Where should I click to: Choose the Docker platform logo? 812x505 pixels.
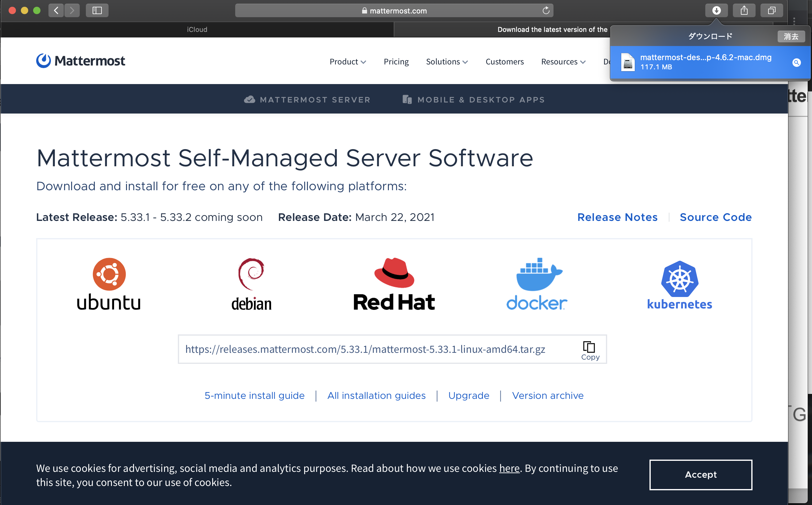(537, 284)
